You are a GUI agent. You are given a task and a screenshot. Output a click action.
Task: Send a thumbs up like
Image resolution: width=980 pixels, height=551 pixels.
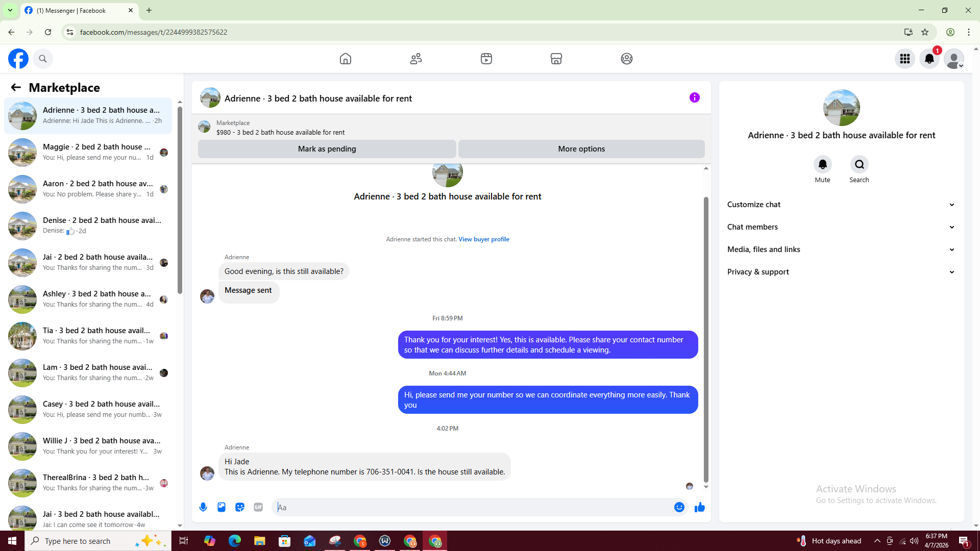[x=700, y=507]
